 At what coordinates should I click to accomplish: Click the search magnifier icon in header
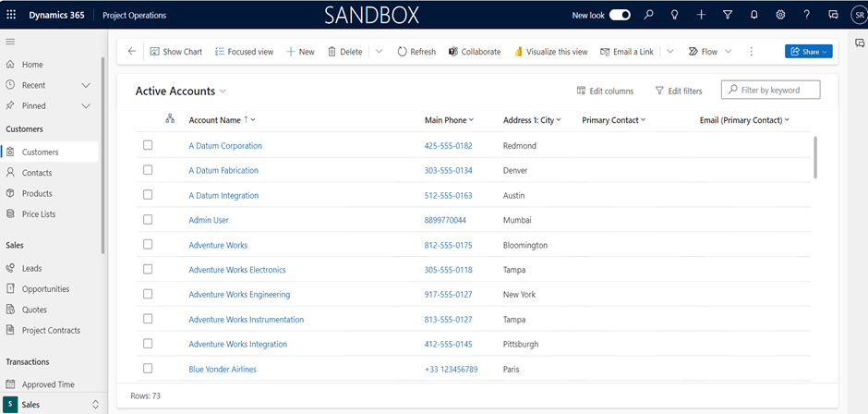coord(649,15)
